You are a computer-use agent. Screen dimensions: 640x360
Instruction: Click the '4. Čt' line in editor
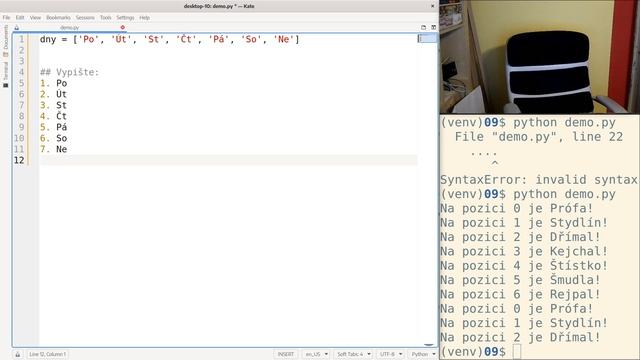coord(53,116)
